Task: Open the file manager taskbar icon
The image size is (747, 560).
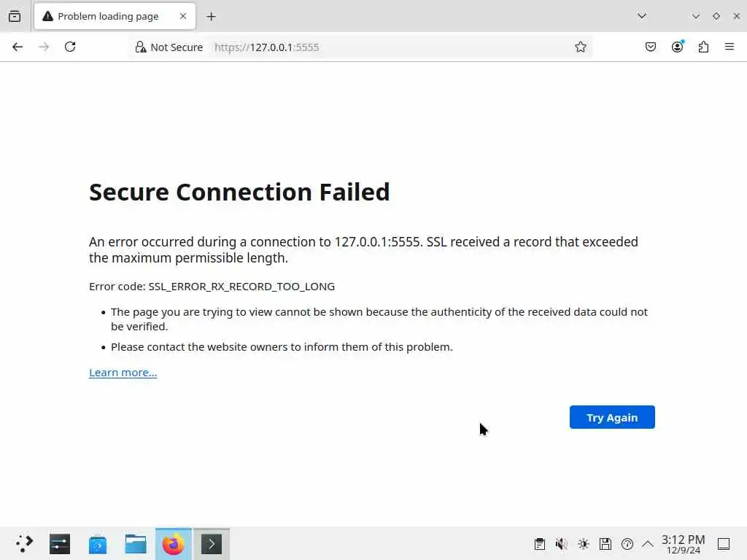Action: [x=136, y=544]
